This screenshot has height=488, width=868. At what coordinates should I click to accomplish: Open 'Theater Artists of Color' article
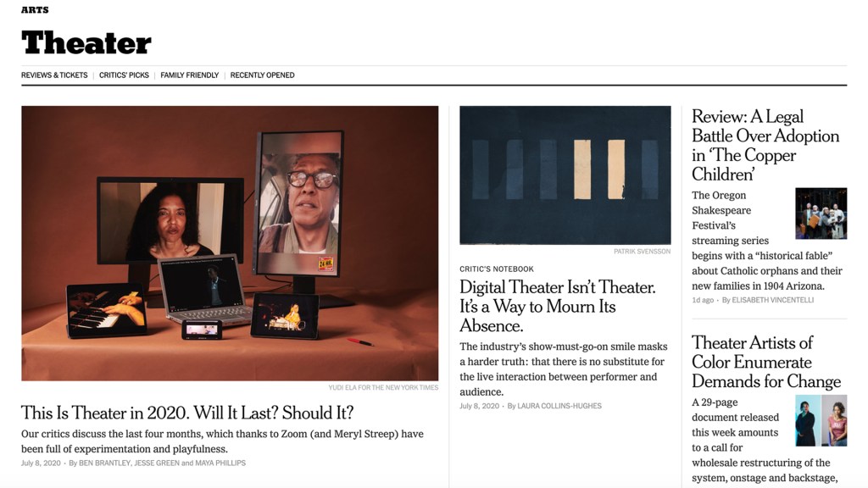pyautogui.click(x=766, y=362)
